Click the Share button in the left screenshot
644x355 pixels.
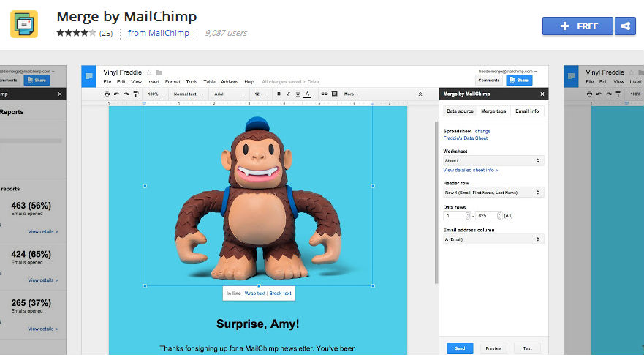37,81
